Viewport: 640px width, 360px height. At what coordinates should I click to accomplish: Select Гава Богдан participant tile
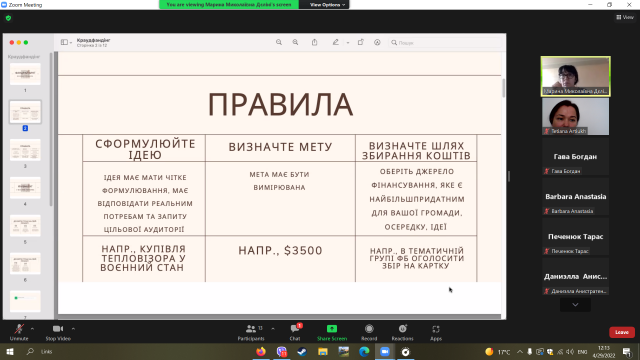(576, 156)
